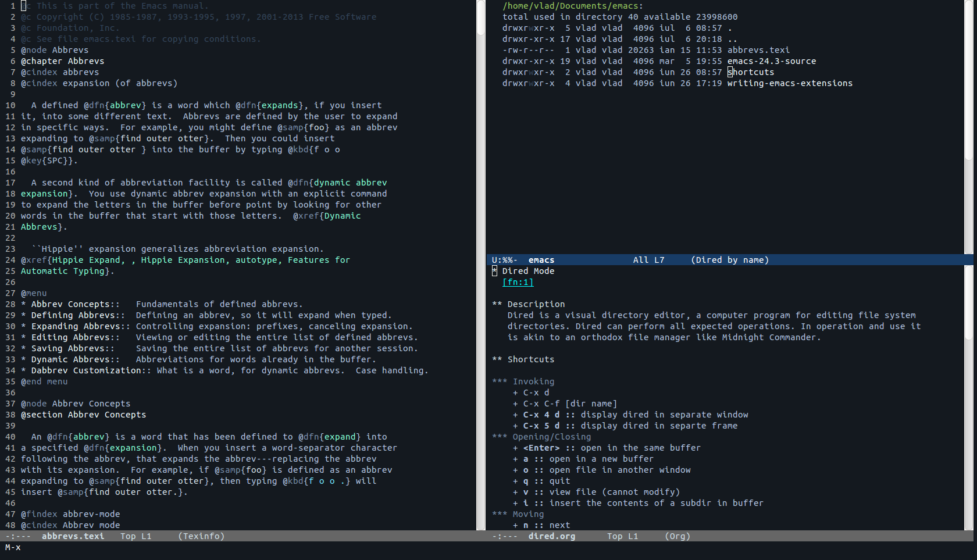Click the left window's vertical scrollbar thumb
Screen dimensions: 977x560
481,17
